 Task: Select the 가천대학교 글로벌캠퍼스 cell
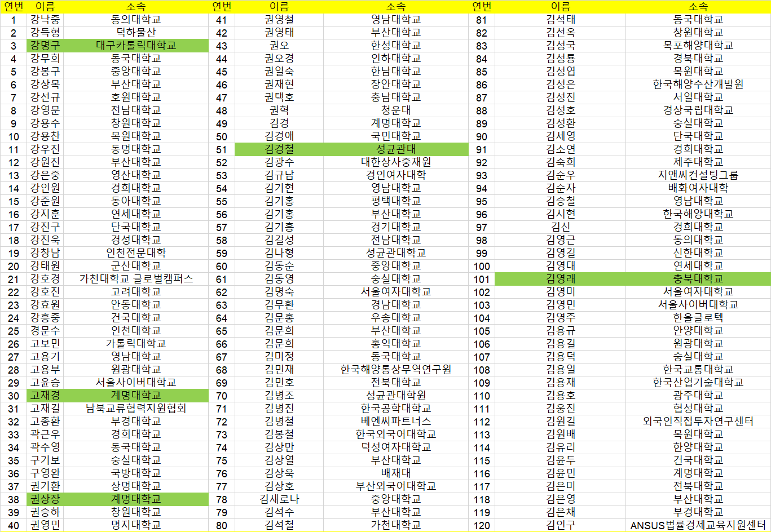[x=135, y=279]
